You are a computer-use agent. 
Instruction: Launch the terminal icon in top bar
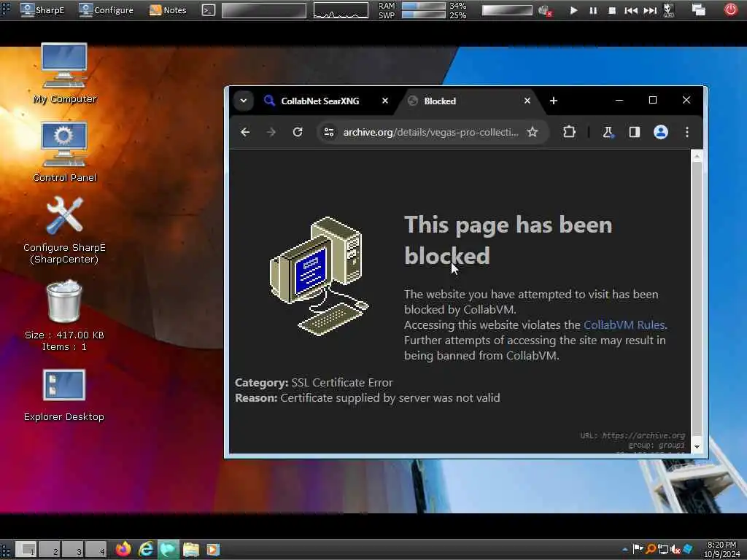click(x=208, y=10)
